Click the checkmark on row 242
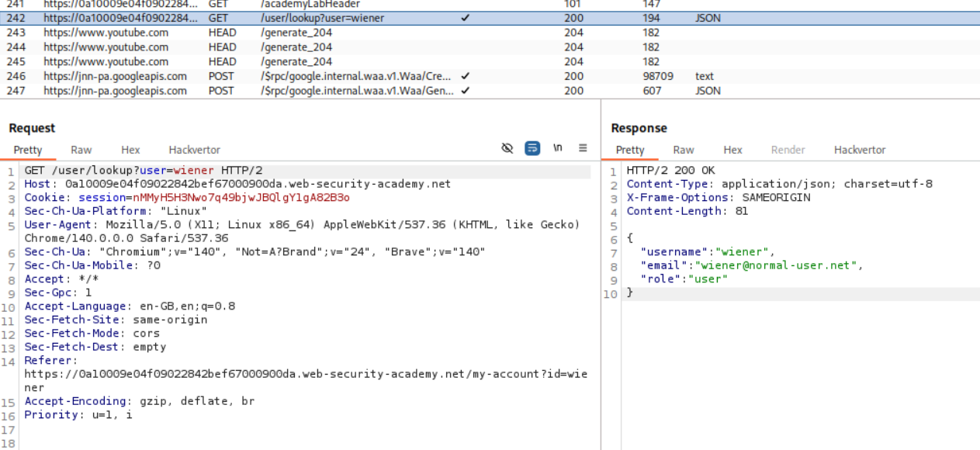The height and width of the screenshot is (450, 980). [465, 18]
